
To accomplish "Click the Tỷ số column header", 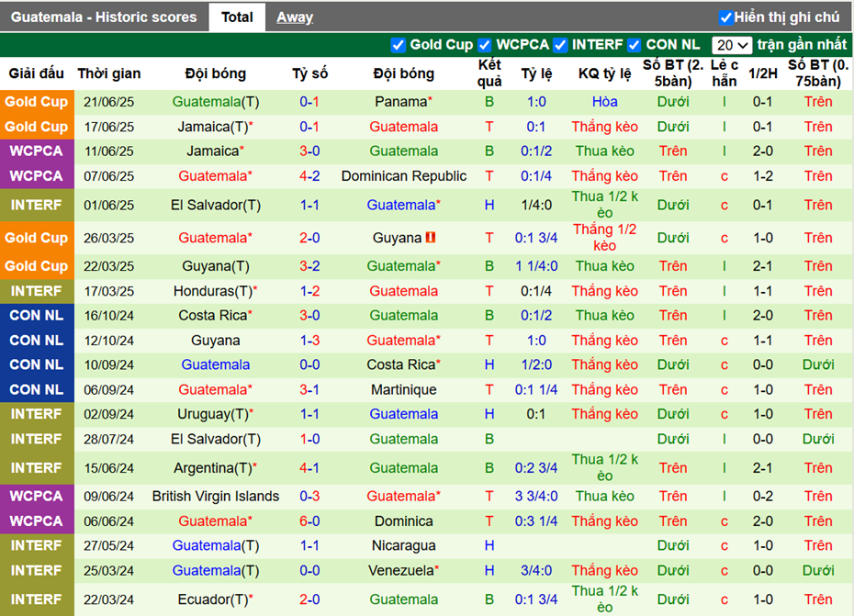I will pyautogui.click(x=309, y=73).
